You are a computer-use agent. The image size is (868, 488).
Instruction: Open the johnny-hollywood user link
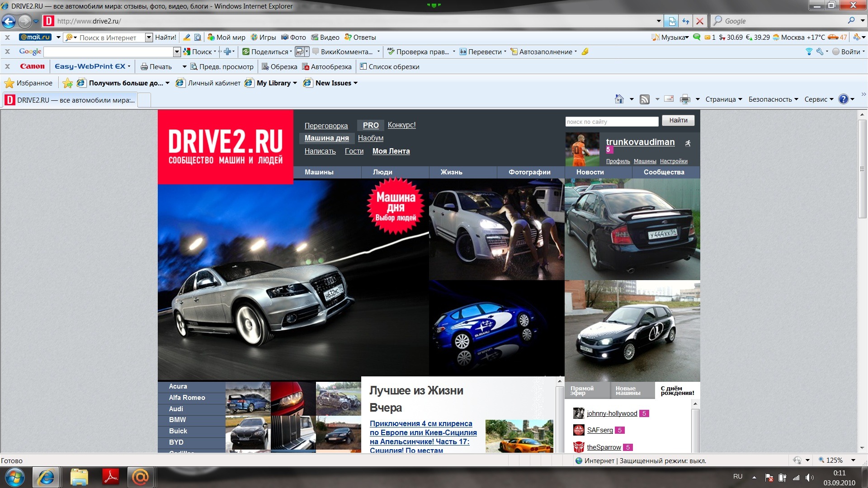point(612,413)
